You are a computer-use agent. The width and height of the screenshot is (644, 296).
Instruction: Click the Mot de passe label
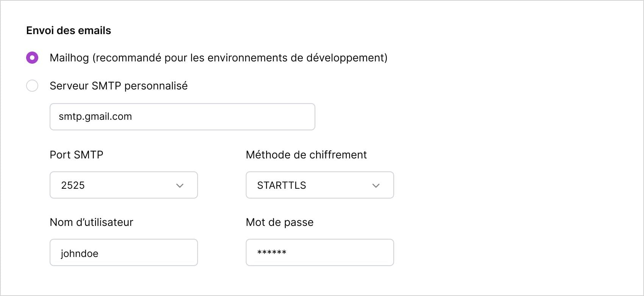point(280,222)
